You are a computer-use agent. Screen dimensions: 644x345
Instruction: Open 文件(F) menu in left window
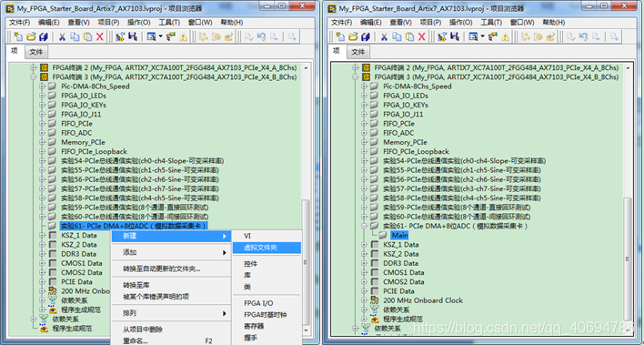19,22
